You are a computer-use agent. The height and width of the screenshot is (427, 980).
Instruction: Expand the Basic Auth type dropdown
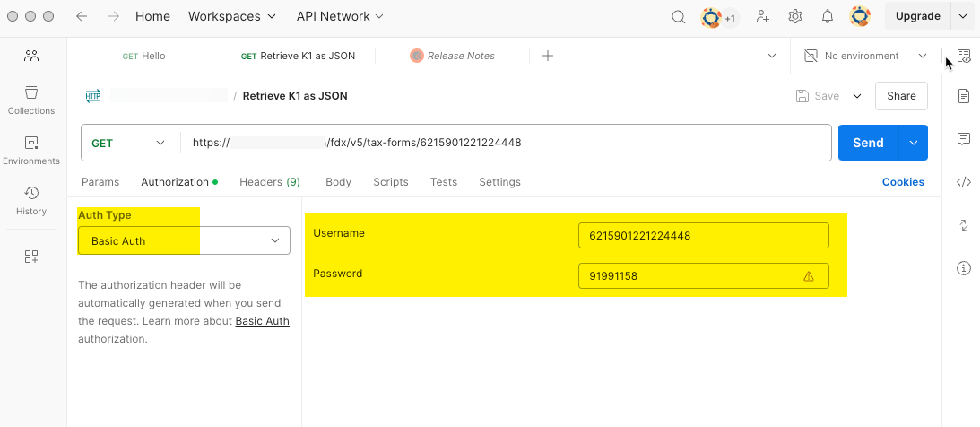184,240
